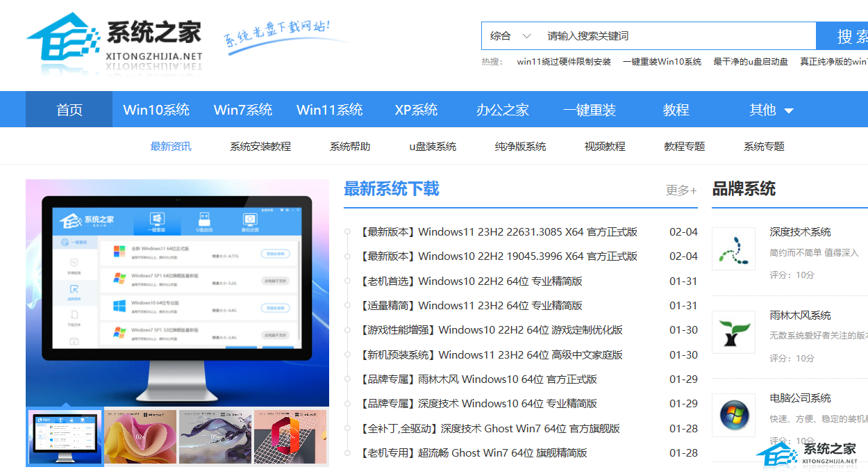
Task: Select the pink-yellow swirl carousel thumbnail
Action: pyautogui.click(x=140, y=437)
